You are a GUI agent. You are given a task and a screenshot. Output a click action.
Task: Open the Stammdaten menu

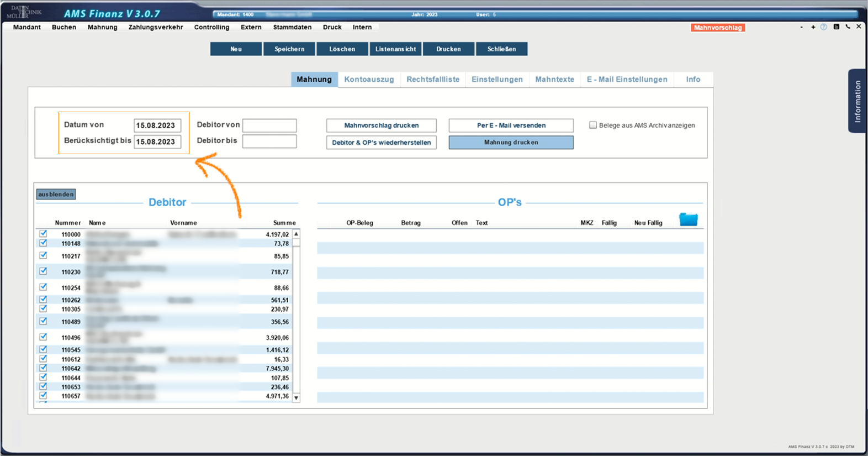(x=292, y=27)
